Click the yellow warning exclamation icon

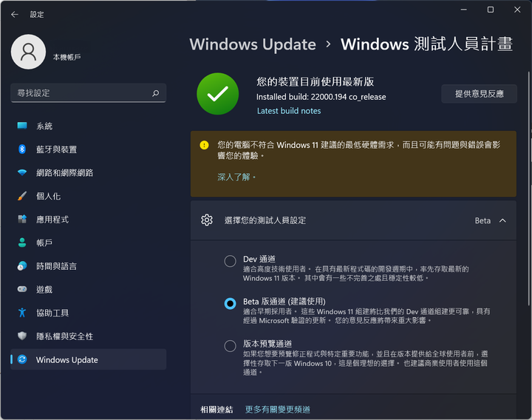(204, 146)
